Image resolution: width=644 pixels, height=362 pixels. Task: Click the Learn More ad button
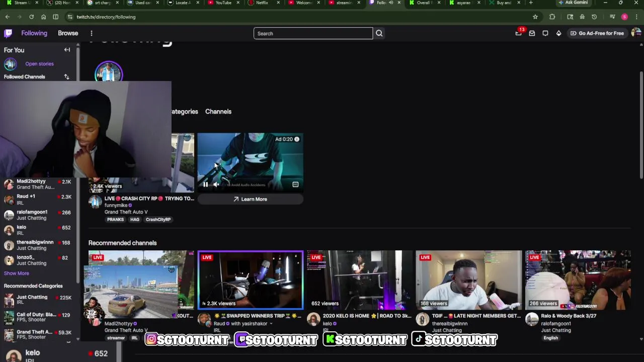tap(250, 199)
